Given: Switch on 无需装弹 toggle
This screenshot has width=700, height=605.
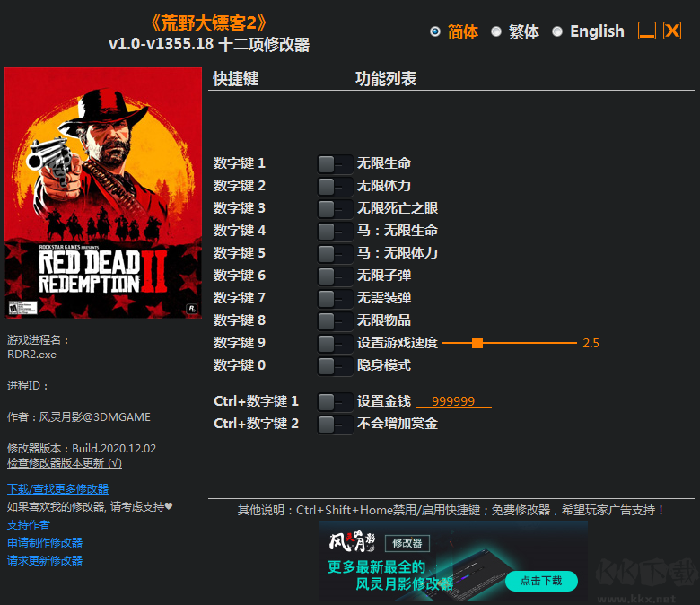Looking at the screenshot, I should click(335, 298).
